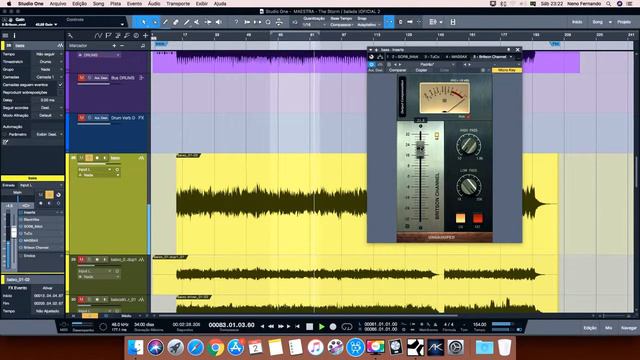
Task: Toggle 'Camadas seguem eventos' checkbox
Action: coord(60,84)
